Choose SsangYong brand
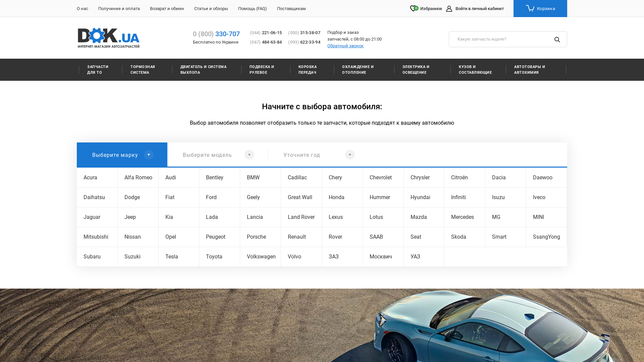Viewport: 644px width, 362px height. (x=546, y=237)
